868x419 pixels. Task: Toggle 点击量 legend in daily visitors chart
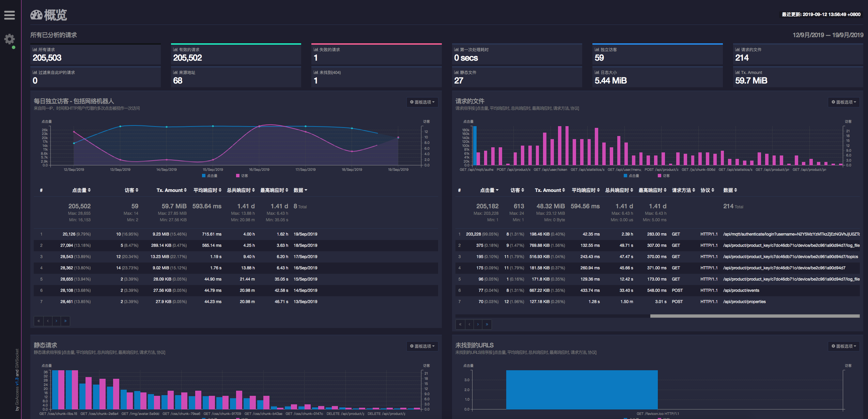(210, 176)
